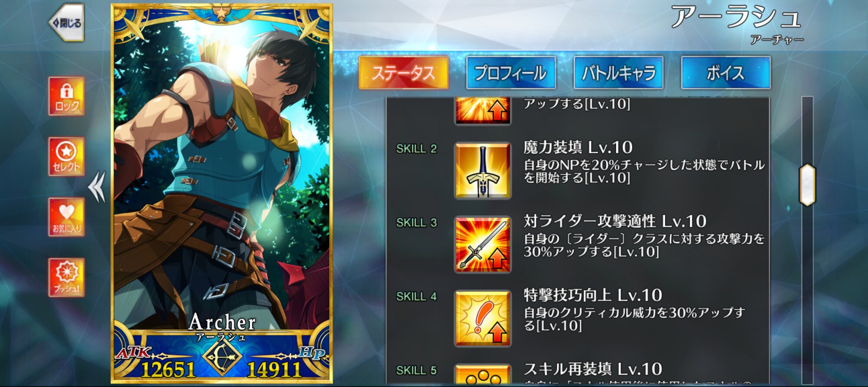Toggle the セレクト star icon
868x387 pixels.
[66, 156]
